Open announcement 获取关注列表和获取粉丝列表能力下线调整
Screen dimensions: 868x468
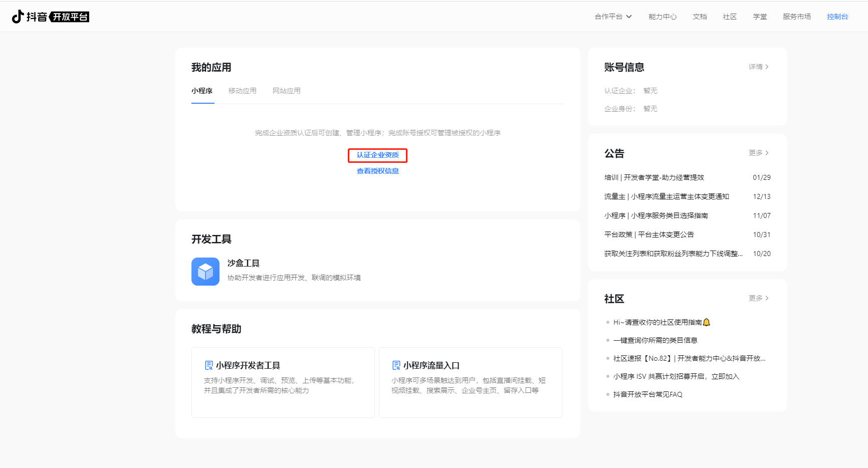tap(674, 254)
